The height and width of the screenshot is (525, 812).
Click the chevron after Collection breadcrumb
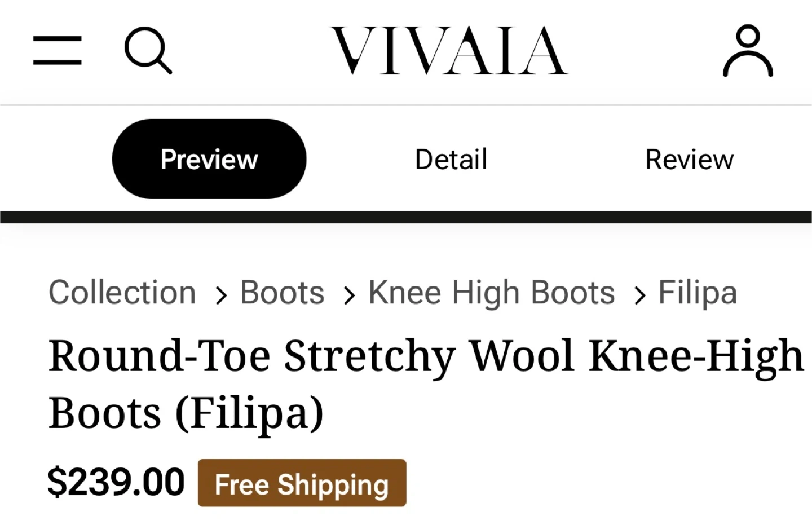point(221,295)
